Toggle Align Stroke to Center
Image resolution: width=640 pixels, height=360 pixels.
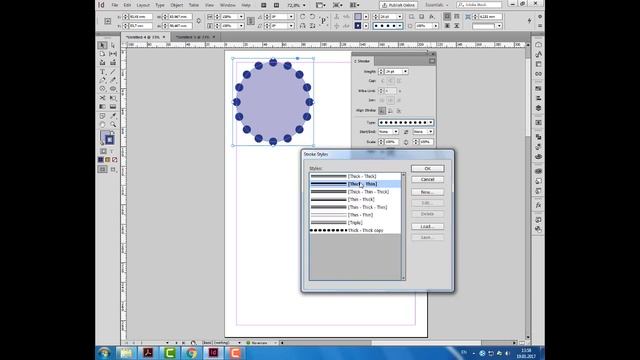pyautogui.click(x=382, y=111)
